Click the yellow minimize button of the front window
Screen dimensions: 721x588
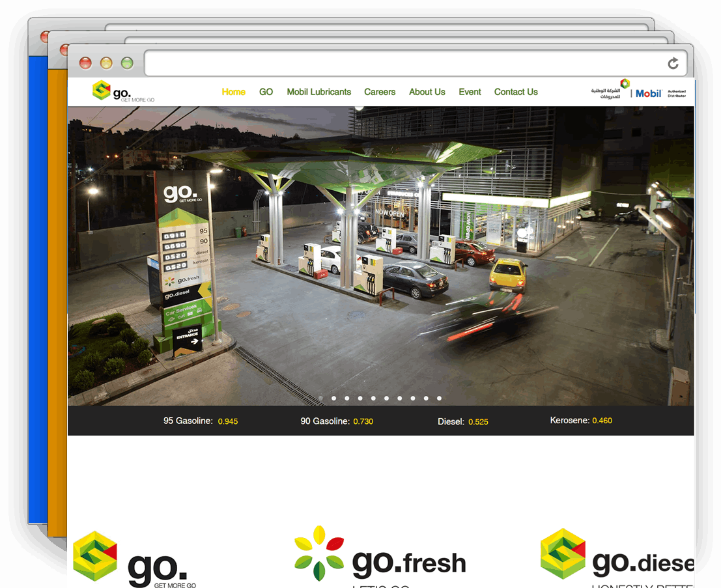(106, 63)
